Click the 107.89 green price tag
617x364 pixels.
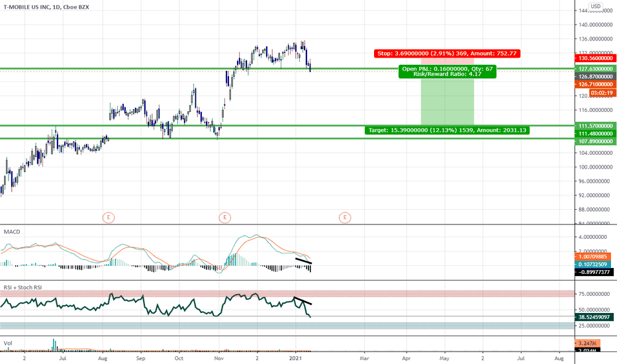click(x=595, y=141)
